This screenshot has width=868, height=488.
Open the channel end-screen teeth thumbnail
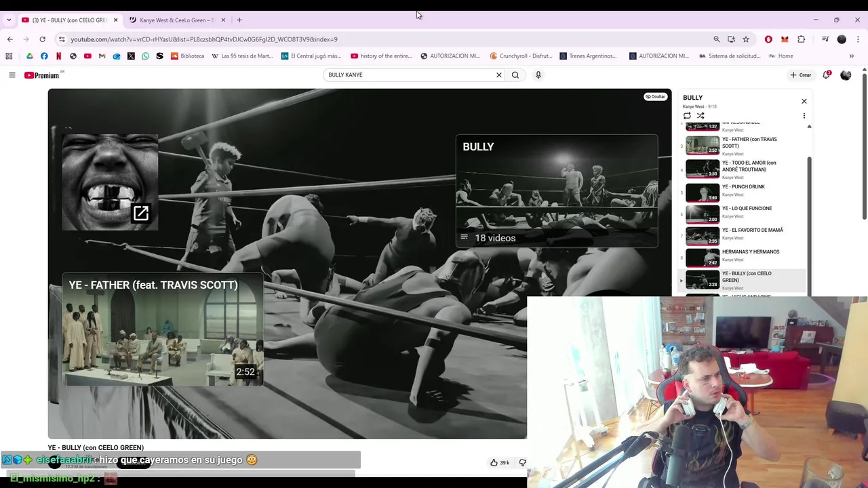click(110, 182)
